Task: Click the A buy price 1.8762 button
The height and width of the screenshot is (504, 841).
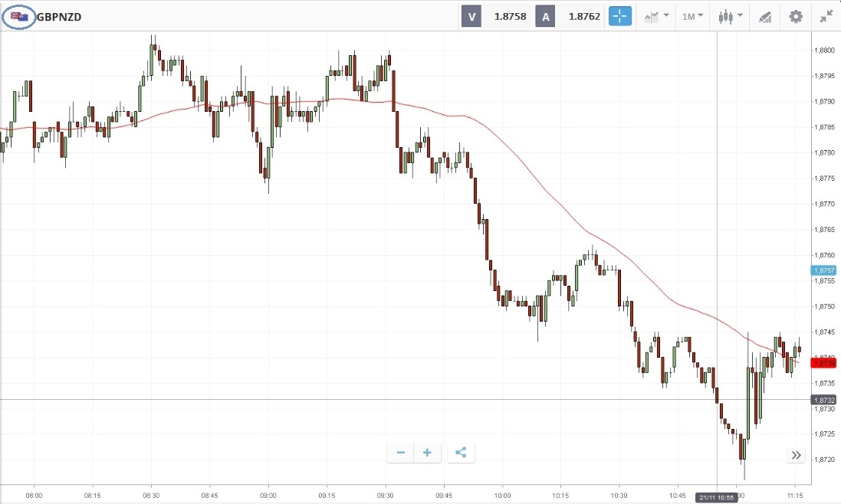Action: pos(570,16)
